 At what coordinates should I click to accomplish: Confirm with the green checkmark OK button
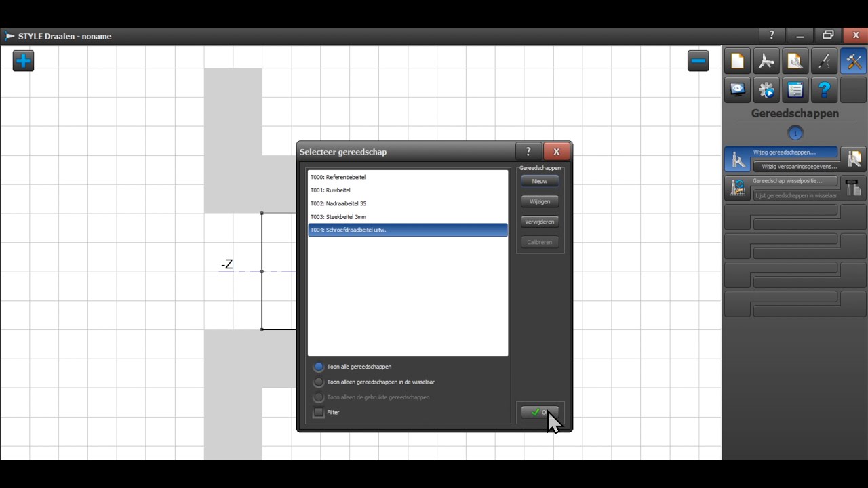pos(540,412)
